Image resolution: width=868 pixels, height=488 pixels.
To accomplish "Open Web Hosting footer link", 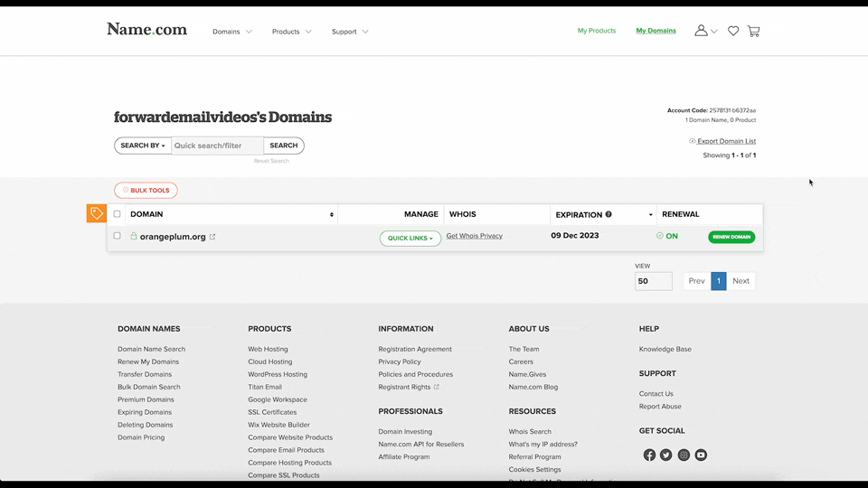I will coord(268,349).
